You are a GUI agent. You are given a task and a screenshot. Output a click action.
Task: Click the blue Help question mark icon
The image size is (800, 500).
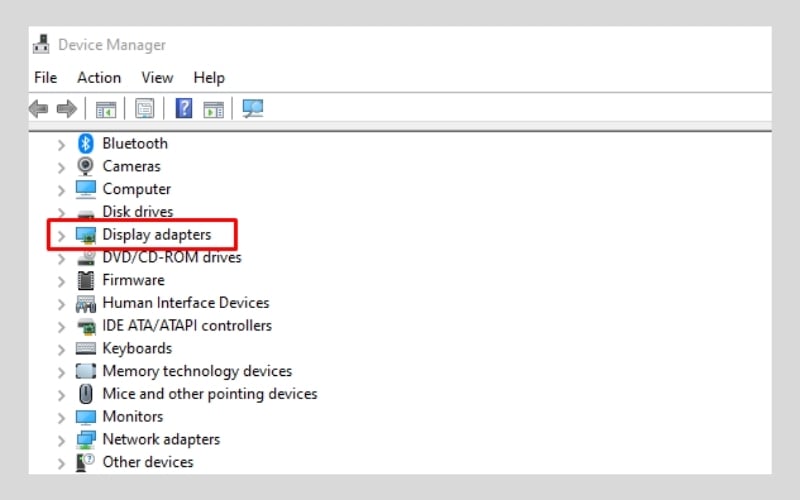pos(184,108)
